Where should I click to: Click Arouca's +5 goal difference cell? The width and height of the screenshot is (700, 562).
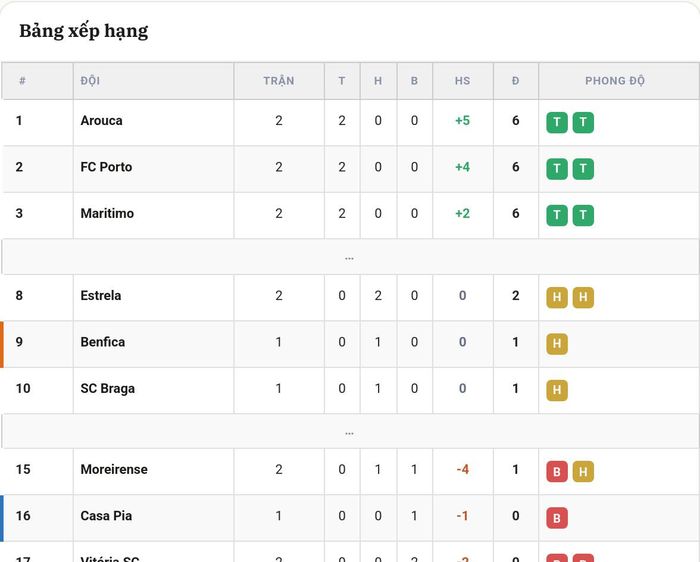click(462, 121)
